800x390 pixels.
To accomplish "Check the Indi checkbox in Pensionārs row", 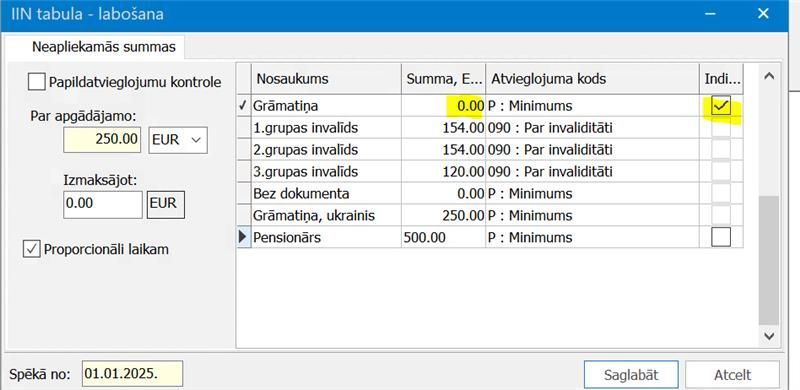I will (721, 237).
